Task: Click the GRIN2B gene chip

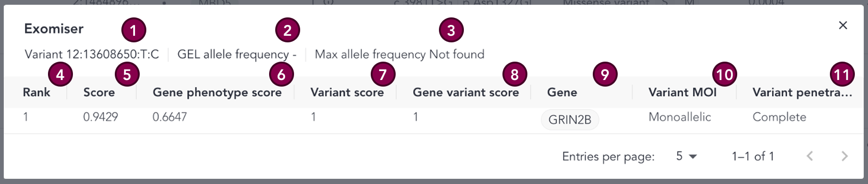Action: click(x=570, y=120)
